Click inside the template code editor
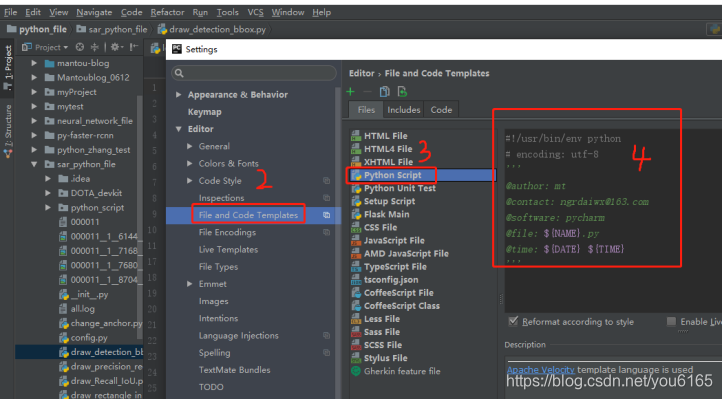Viewport: 723px width, 400px height. pos(613,221)
